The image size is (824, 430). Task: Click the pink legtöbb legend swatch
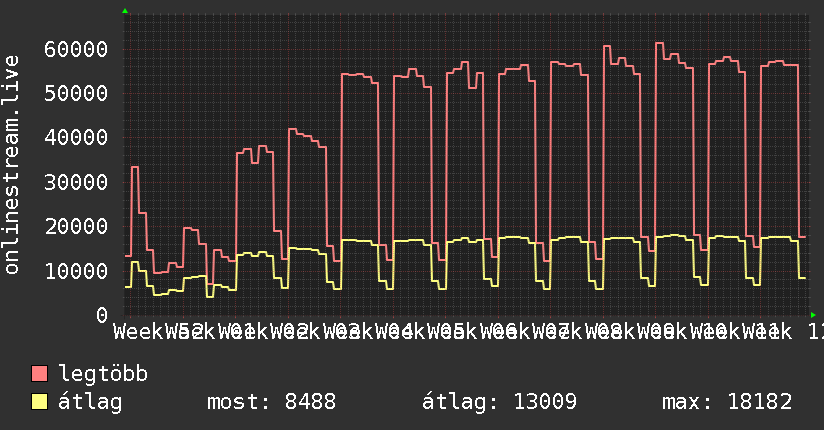[x=39, y=374]
